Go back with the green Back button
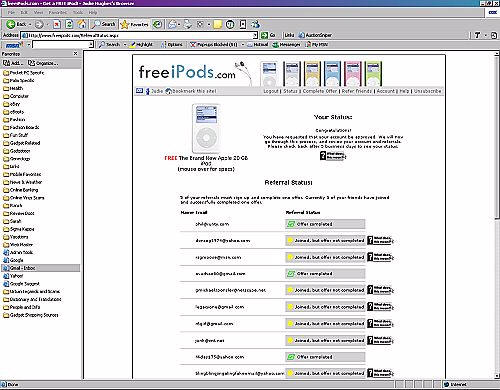Screen dimensions: 500x390 (x=17, y=24)
